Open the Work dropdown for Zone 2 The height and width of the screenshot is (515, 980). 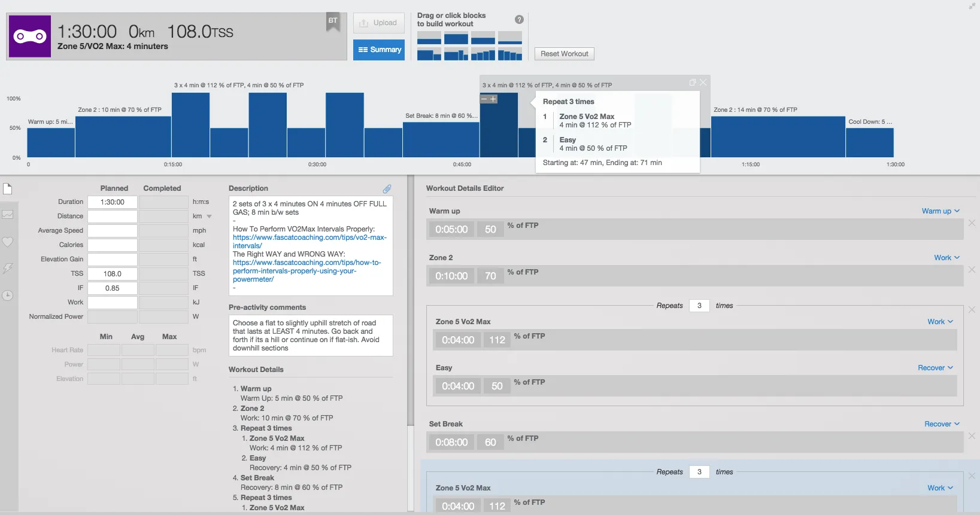click(946, 258)
